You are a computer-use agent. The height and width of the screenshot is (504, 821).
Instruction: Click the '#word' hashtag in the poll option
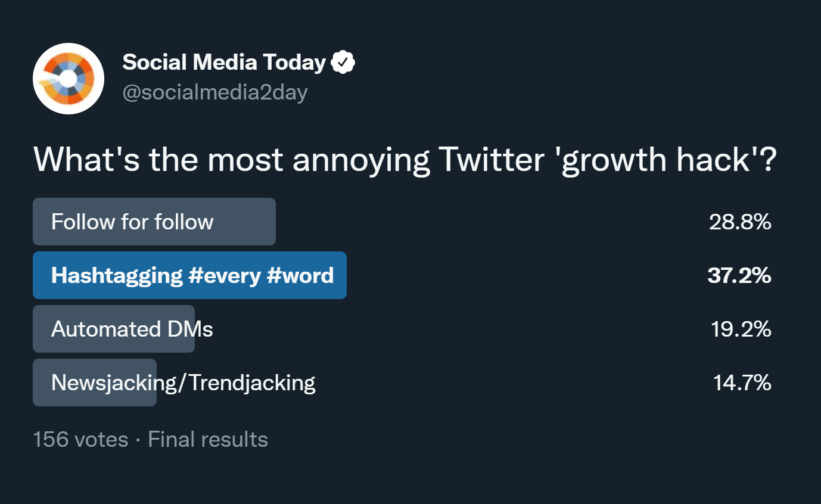(x=300, y=276)
